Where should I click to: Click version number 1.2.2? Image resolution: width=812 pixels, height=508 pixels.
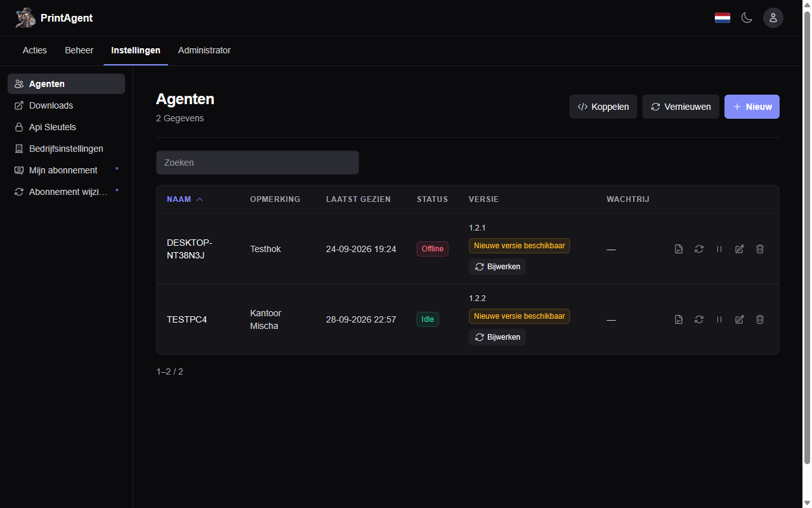click(x=477, y=298)
